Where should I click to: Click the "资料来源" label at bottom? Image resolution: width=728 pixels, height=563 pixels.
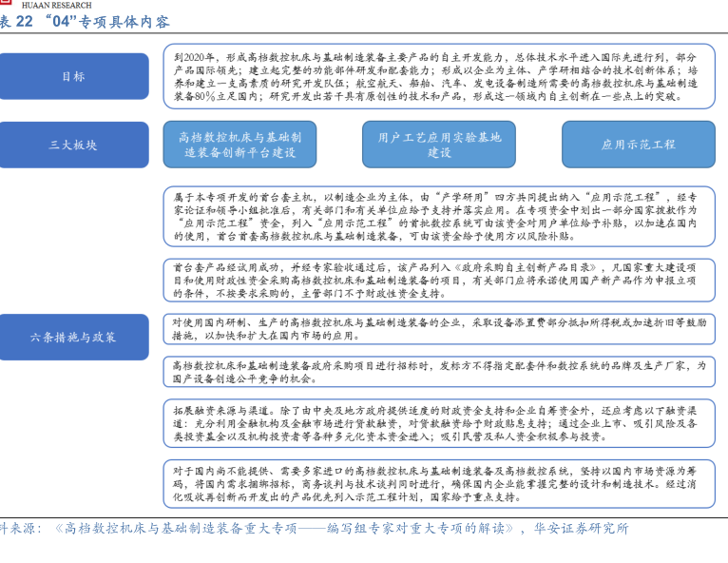click(x=19, y=529)
